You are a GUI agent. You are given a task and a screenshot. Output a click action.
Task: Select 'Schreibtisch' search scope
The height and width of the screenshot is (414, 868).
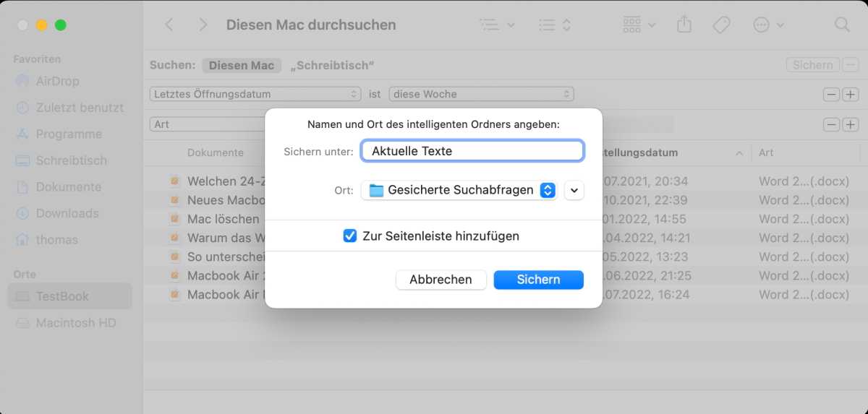pyautogui.click(x=332, y=65)
